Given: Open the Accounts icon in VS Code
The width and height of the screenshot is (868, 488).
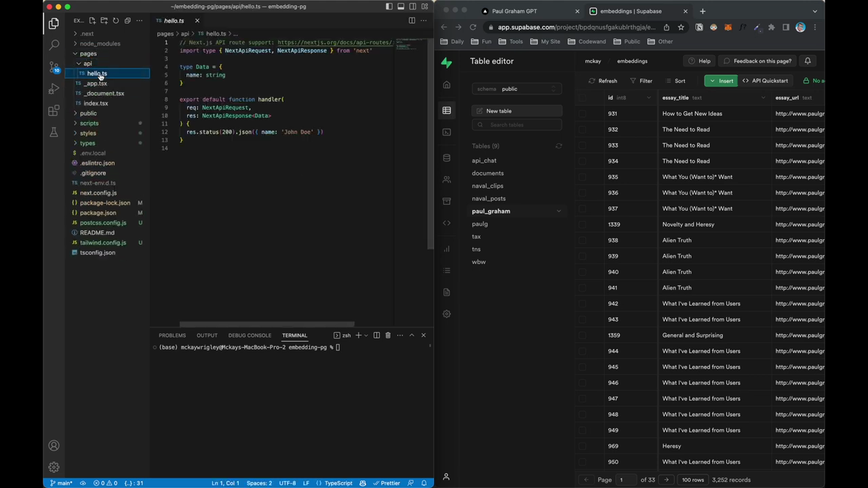Looking at the screenshot, I should click(x=54, y=445).
